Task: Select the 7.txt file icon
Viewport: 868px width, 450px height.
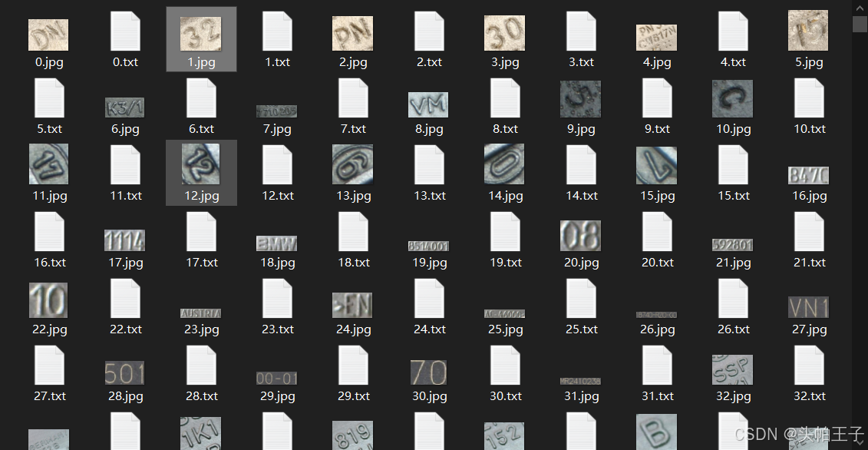Action: coord(353,98)
